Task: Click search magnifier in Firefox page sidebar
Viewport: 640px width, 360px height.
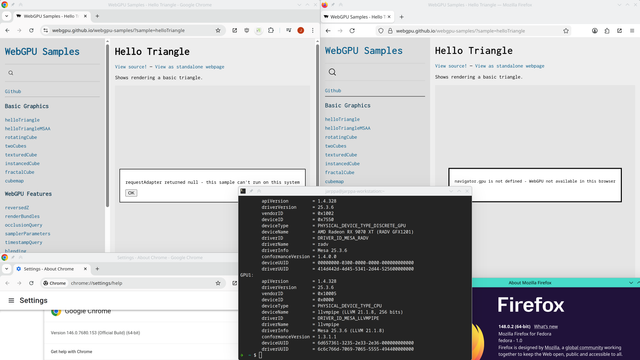Action: click(x=332, y=72)
